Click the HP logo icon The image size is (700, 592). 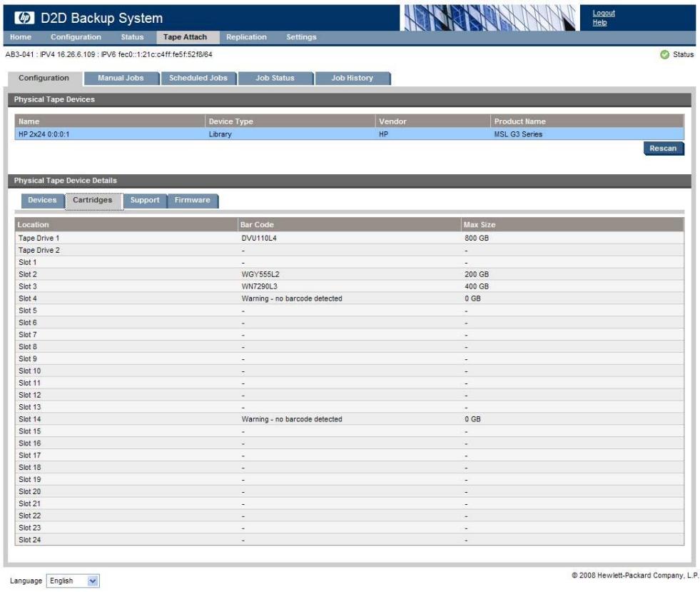(x=24, y=18)
